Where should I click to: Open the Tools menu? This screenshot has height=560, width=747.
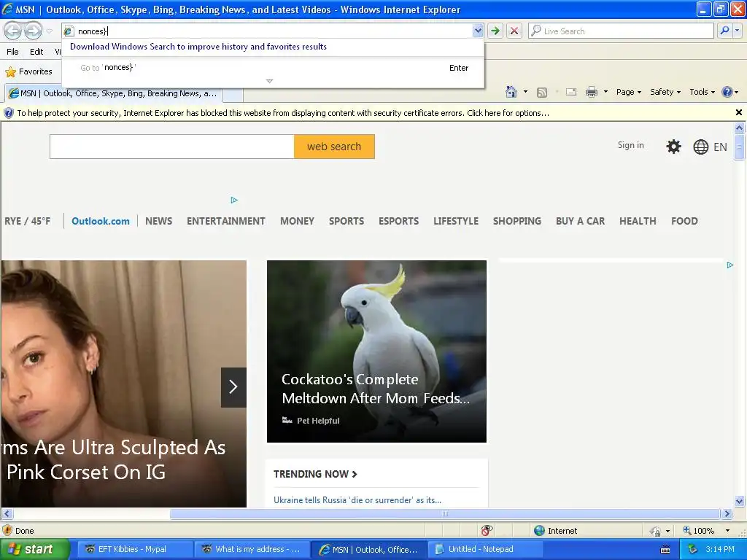[x=703, y=92]
